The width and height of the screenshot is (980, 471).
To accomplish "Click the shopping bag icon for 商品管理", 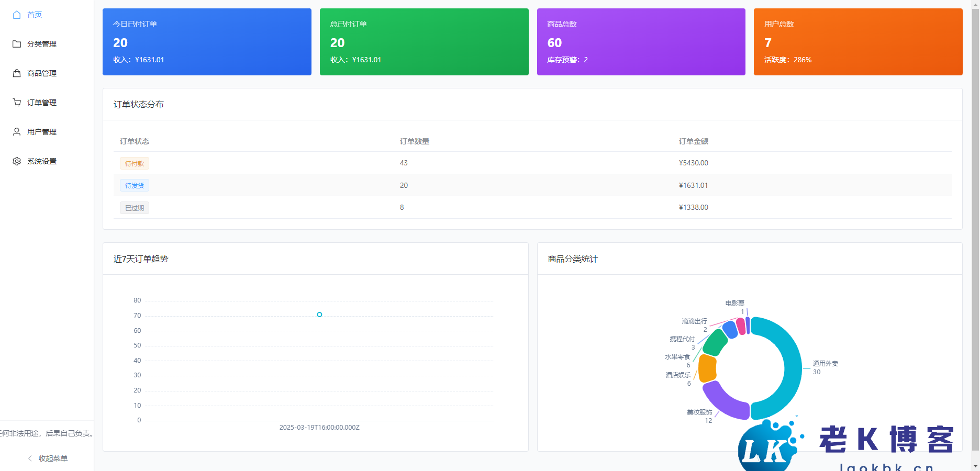I will (x=17, y=73).
